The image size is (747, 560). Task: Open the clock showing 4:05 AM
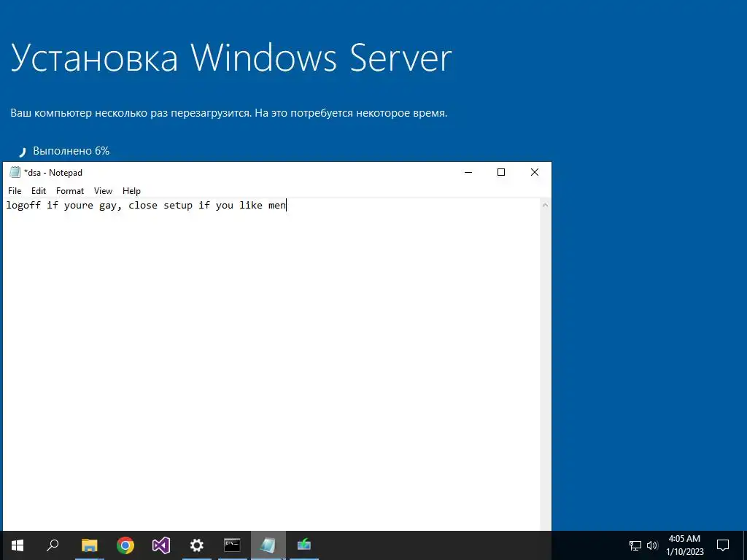click(684, 545)
